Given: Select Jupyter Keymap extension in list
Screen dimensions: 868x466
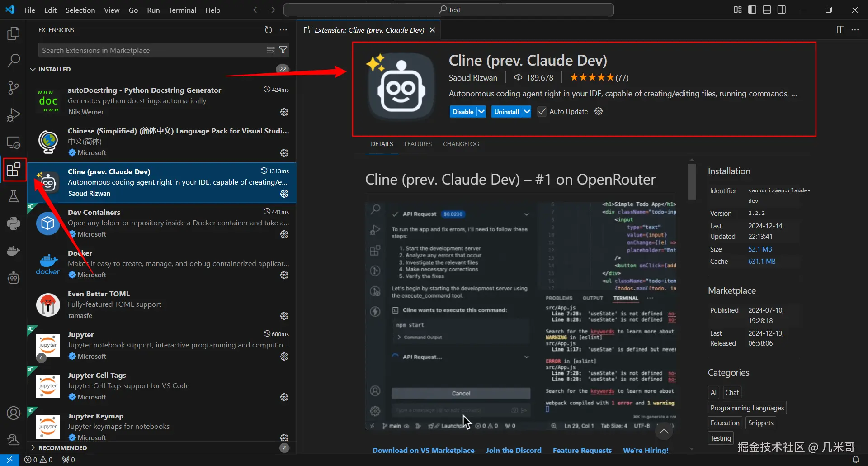Looking at the screenshot, I should pyautogui.click(x=161, y=425).
